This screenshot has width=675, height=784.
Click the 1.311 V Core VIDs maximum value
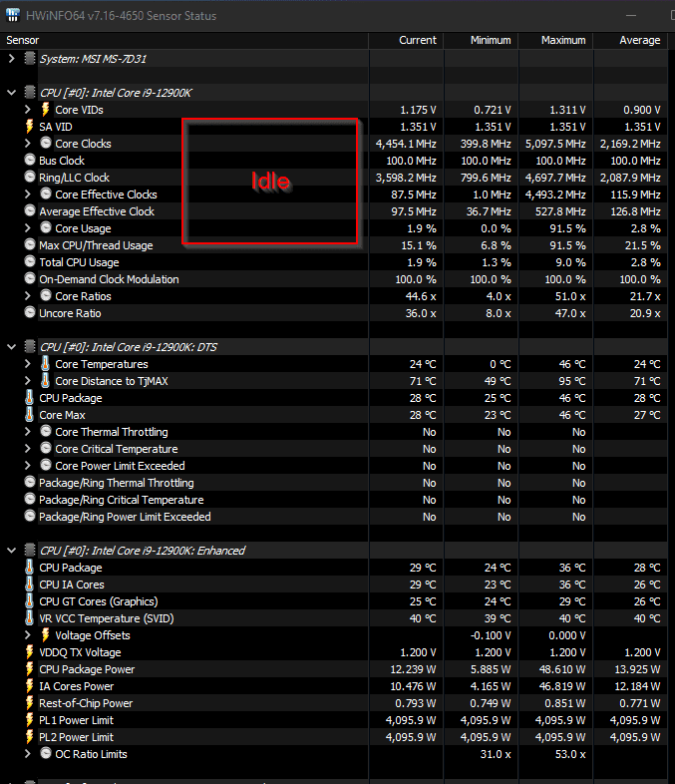point(567,110)
